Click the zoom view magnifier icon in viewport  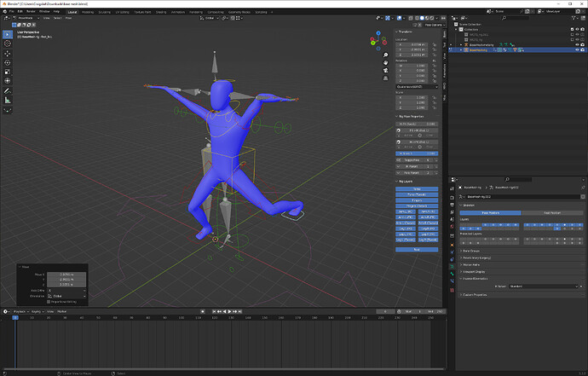[x=385, y=55]
